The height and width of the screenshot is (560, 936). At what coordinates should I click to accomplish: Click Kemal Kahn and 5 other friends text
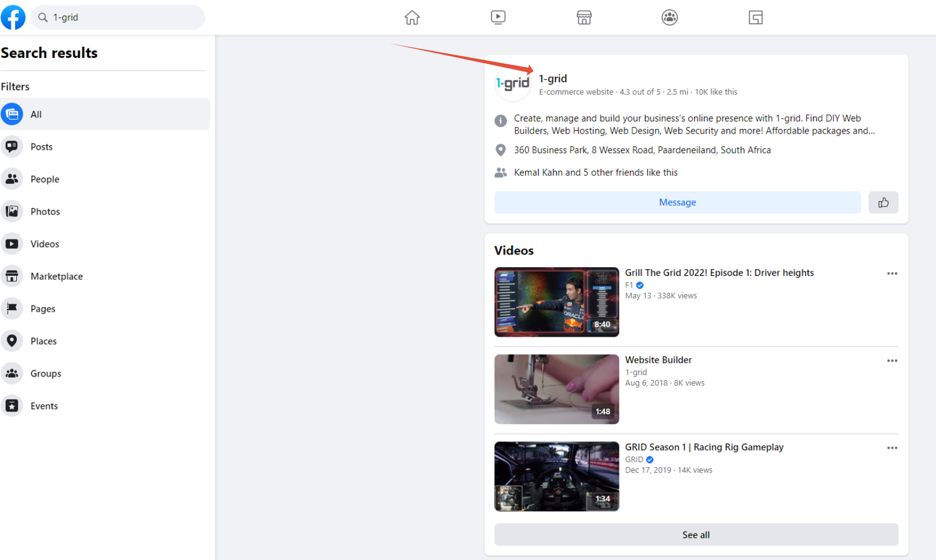point(596,172)
